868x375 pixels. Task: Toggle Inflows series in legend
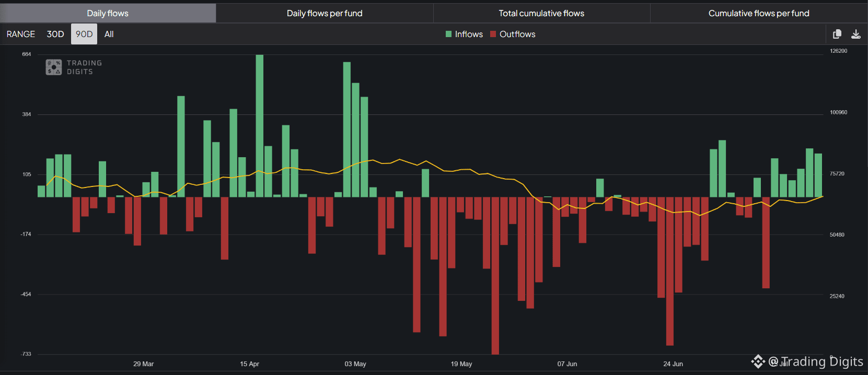click(x=464, y=34)
